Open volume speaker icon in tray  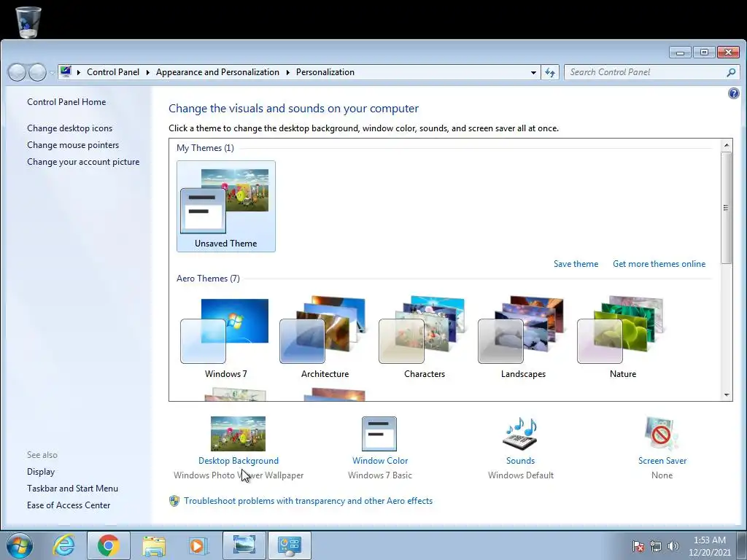click(x=673, y=546)
